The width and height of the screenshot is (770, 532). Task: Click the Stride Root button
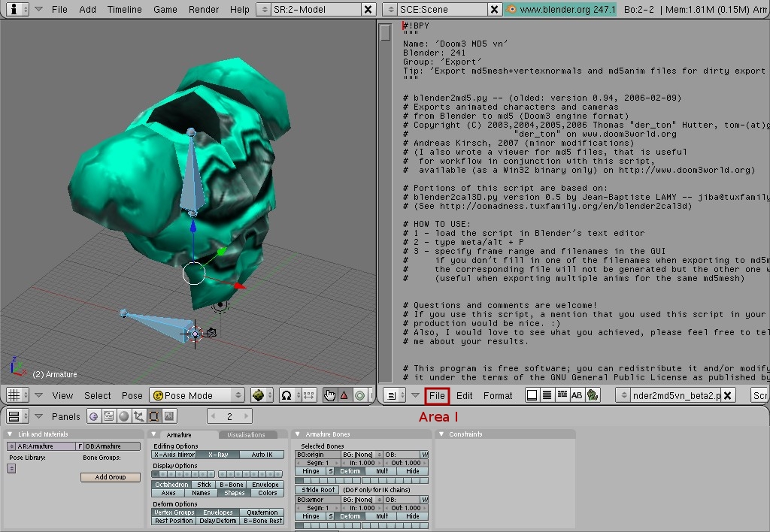point(318,490)
